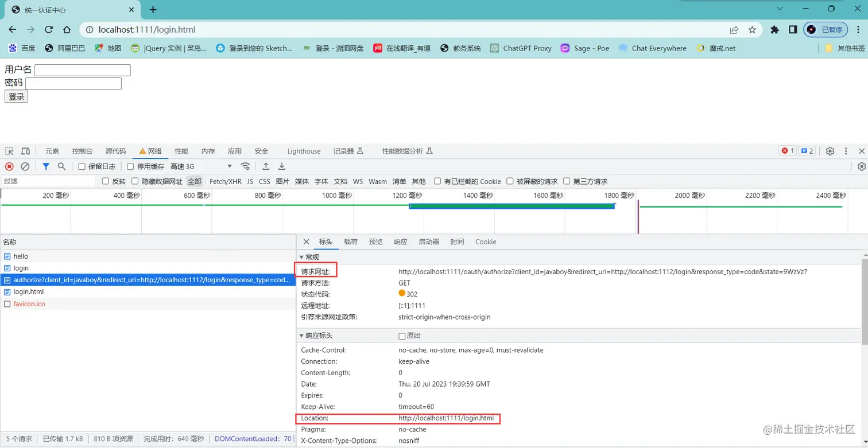Open the extensions puzzle icon
This screenshot has width=868, height=448.
click(775, 30)
